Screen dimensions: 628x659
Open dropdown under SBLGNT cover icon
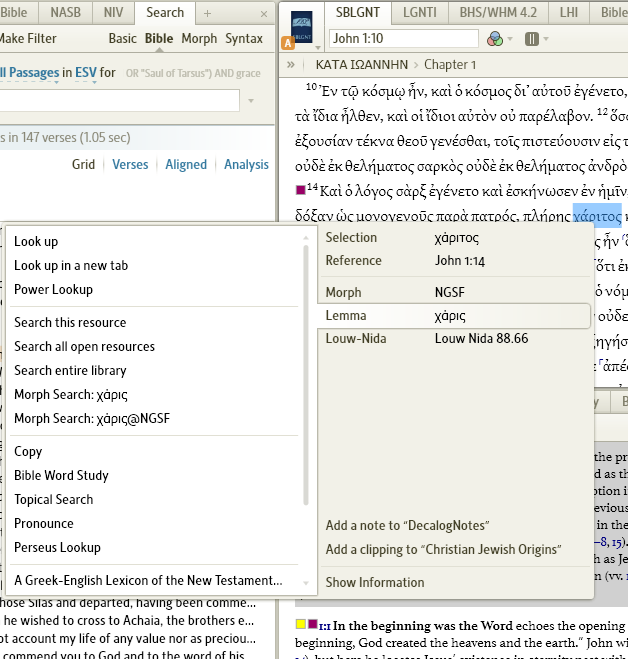[x=318, y=47]
